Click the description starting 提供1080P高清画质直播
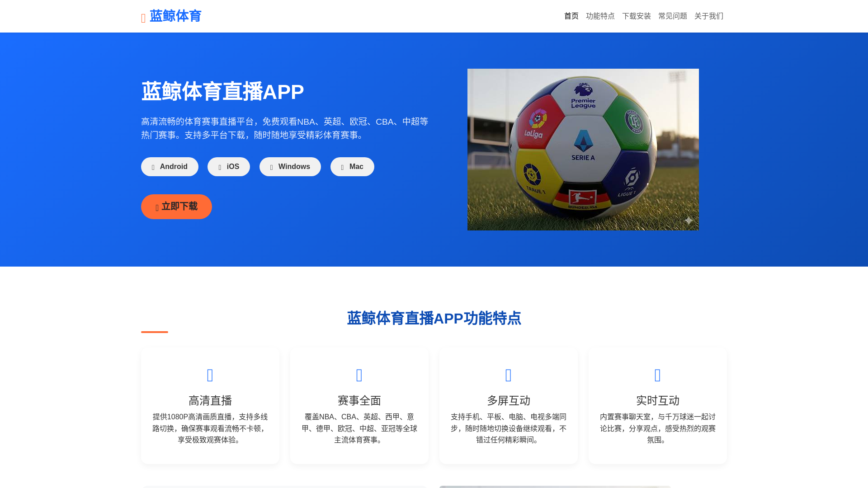Screen dimensions: 868x488 click(x=210, y=428)
